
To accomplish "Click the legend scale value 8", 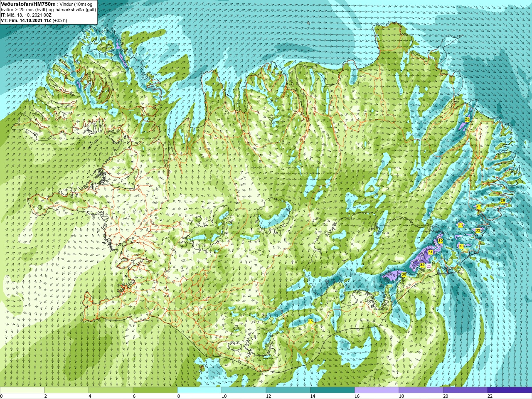I will point(178,396).
